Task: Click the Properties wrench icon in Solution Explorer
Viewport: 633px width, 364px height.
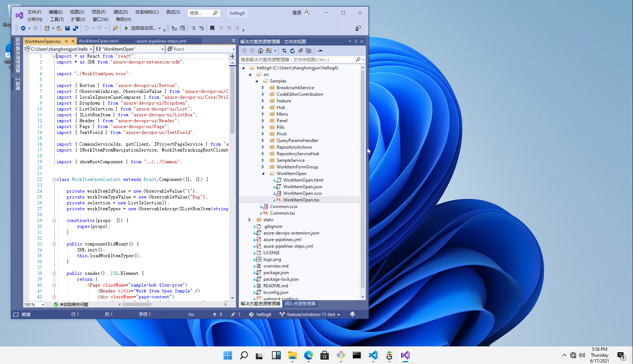Action: [x=320, y=51]
